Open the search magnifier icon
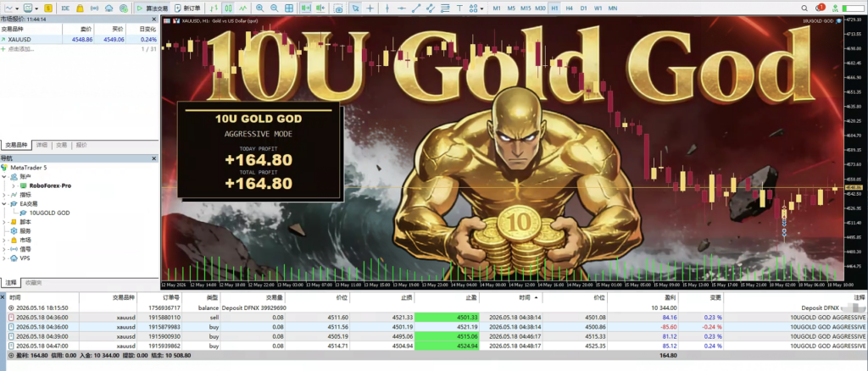 pos(805,8)
